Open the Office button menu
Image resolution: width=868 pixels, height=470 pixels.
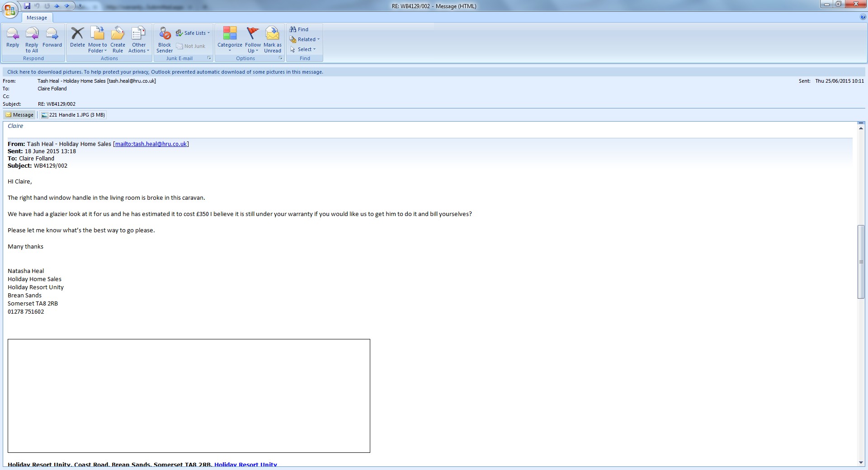pos(9,9)
